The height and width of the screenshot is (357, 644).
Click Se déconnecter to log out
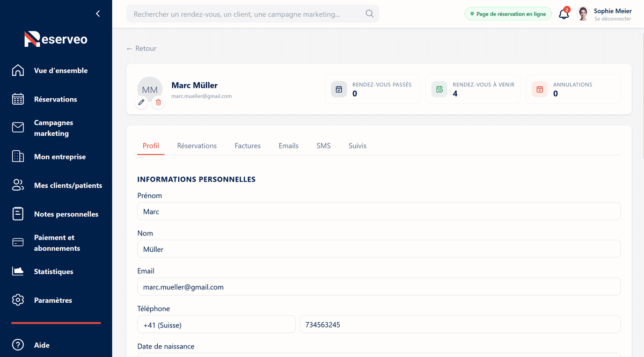tap(612, 19)
